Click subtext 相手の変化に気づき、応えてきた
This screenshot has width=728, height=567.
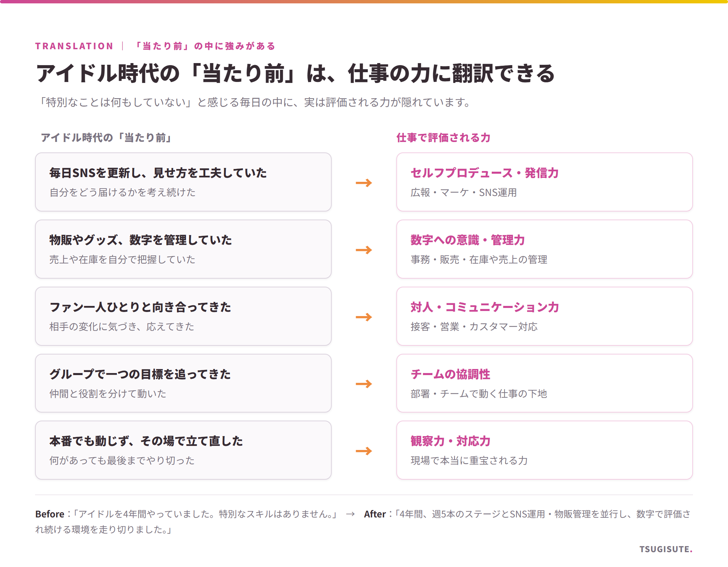[122, 327]
